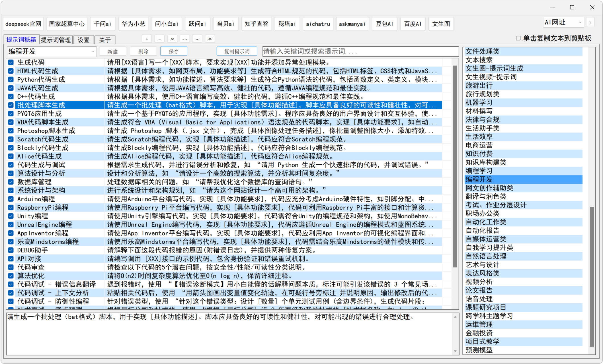The image size is (603, 364).
Task: Open 千问ai link button
Action: 103,24
